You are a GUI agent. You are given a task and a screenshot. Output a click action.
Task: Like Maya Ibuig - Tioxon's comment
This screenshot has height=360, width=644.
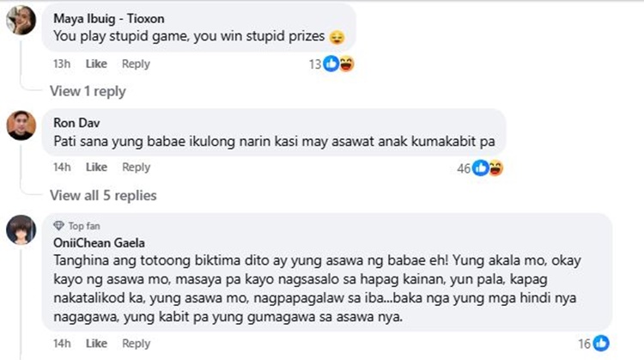click(x=96, y=64)
